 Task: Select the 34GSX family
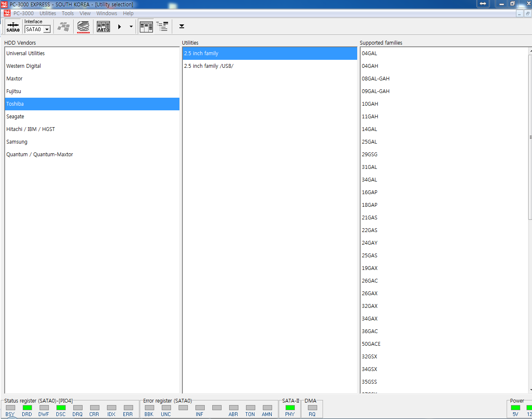(x=444, y=369)
